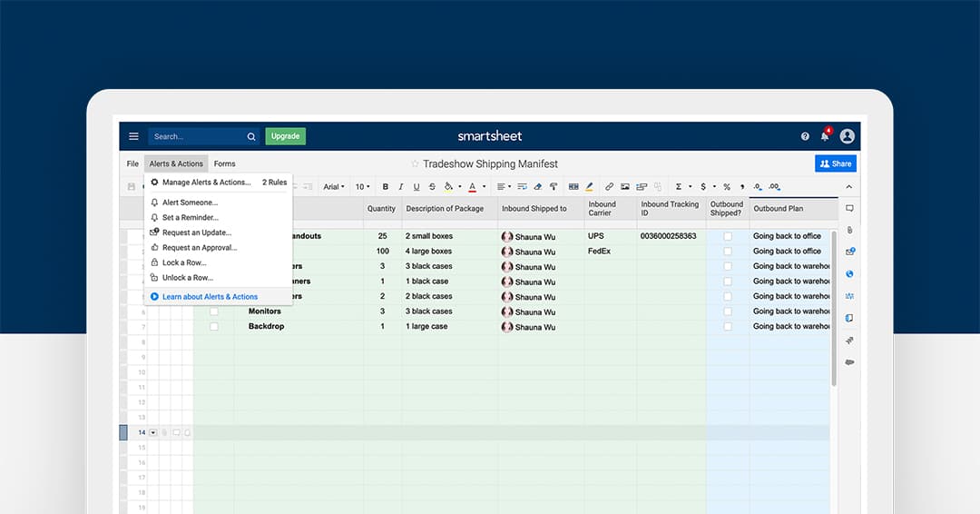Screen dimensions: 980x514
Task: Expand the sum functions dropdown arrow
Action: click(690, 187)
